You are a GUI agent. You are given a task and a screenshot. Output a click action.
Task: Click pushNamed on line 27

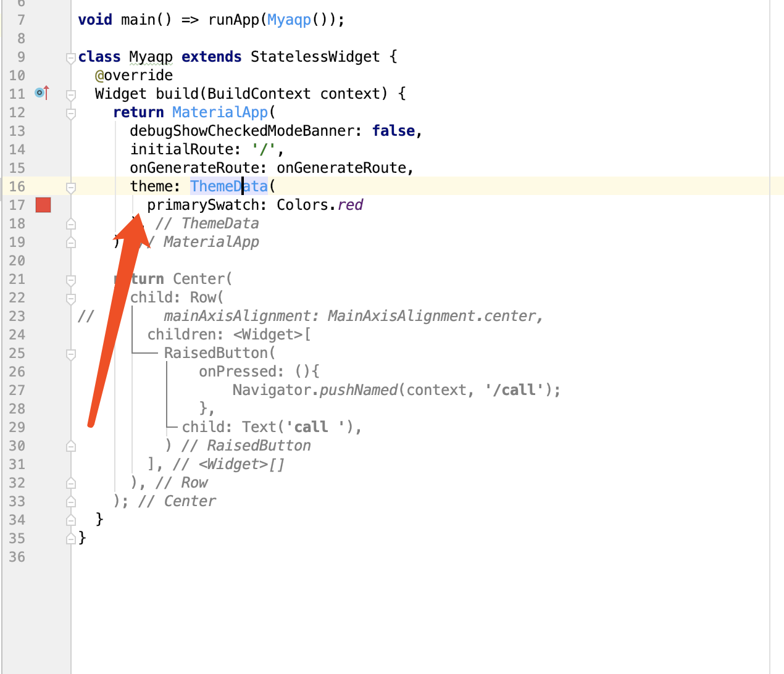tap(359, 390)
